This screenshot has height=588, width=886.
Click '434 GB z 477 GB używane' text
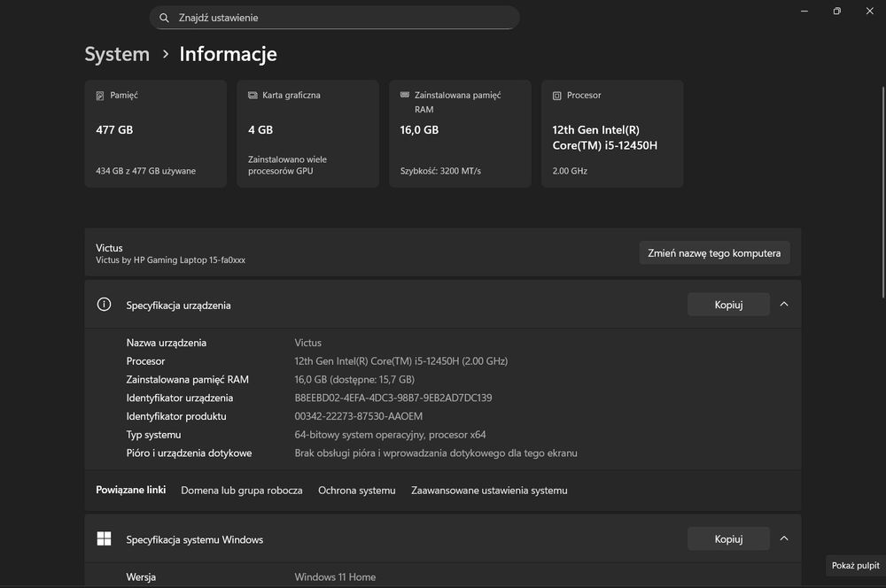146,171
